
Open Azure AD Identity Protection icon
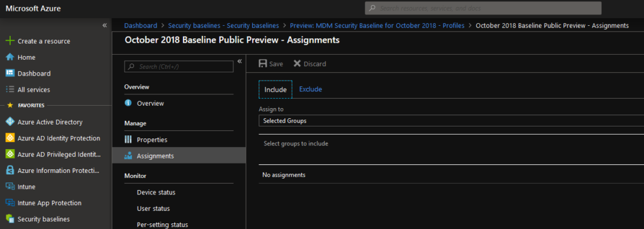10,138
